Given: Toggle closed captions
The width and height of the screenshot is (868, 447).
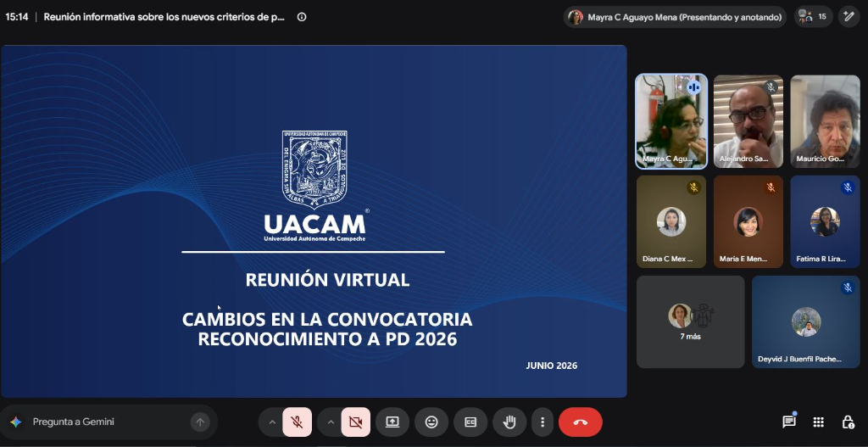Looking at the screenshot, I should tap(470, 422).
